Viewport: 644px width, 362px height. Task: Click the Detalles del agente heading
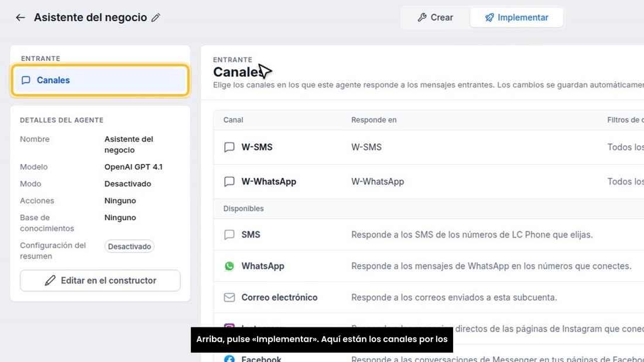click(x=61, y=120)
